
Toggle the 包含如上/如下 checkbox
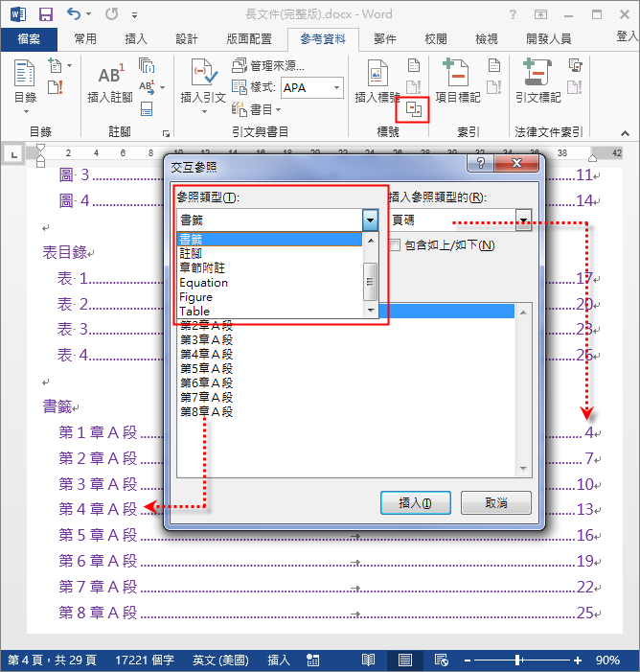pos(395,245)
